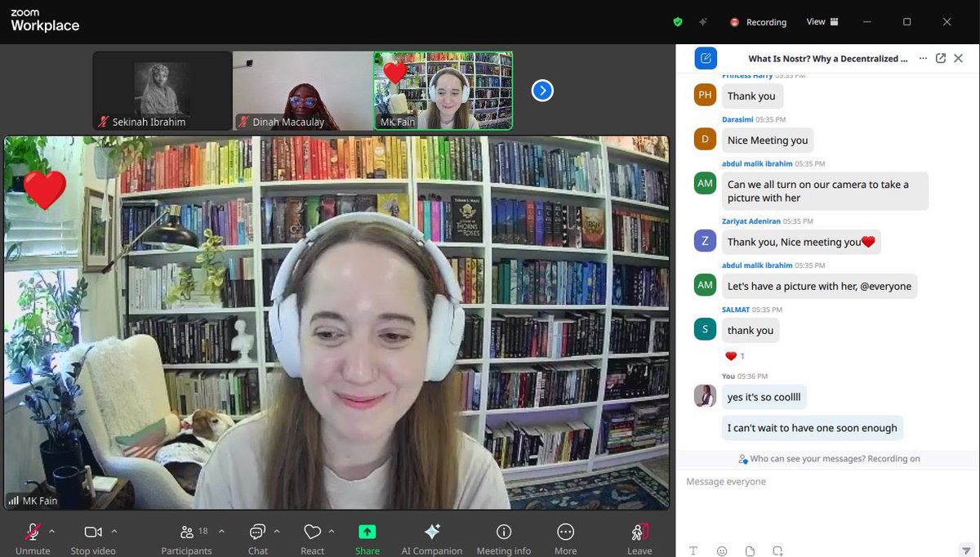Open the Participants panel
Viewport: 980px width, 557px height.
tap(187, 538)
